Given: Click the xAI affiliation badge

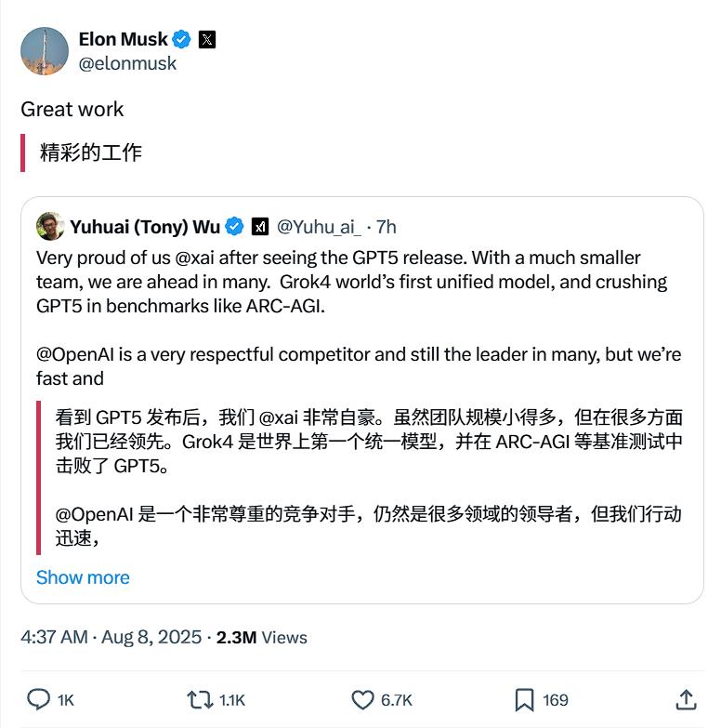Looking at the screenshot, I should [x=260, y=227].
